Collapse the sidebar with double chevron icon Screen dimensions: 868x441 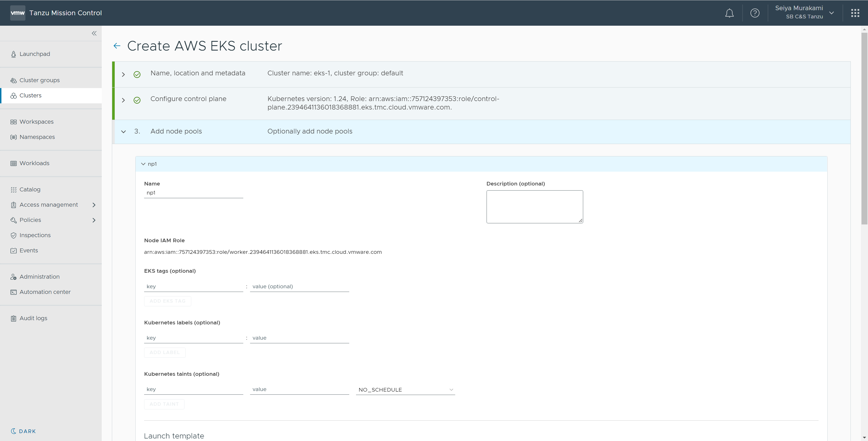pos(94,33)
